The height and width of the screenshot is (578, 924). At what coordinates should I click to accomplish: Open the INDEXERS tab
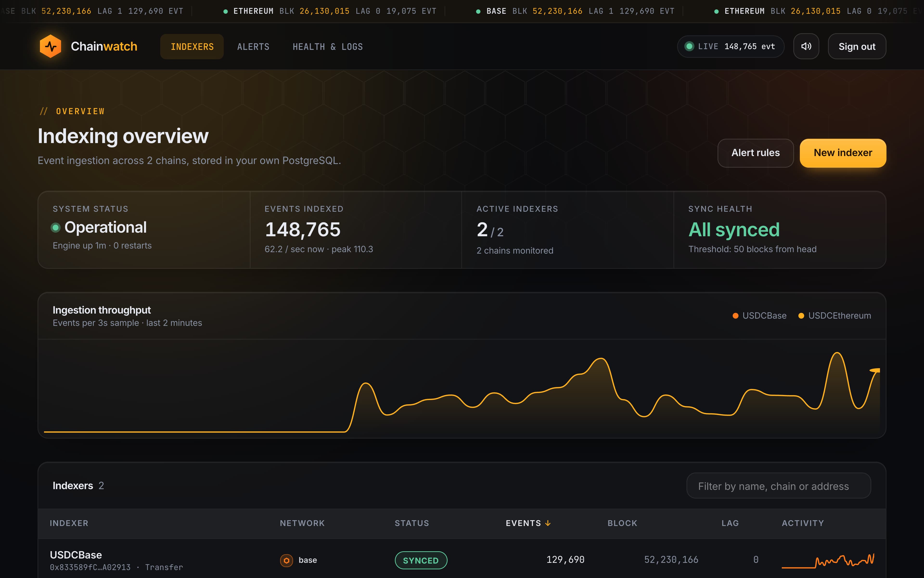[x=192, y=47]
